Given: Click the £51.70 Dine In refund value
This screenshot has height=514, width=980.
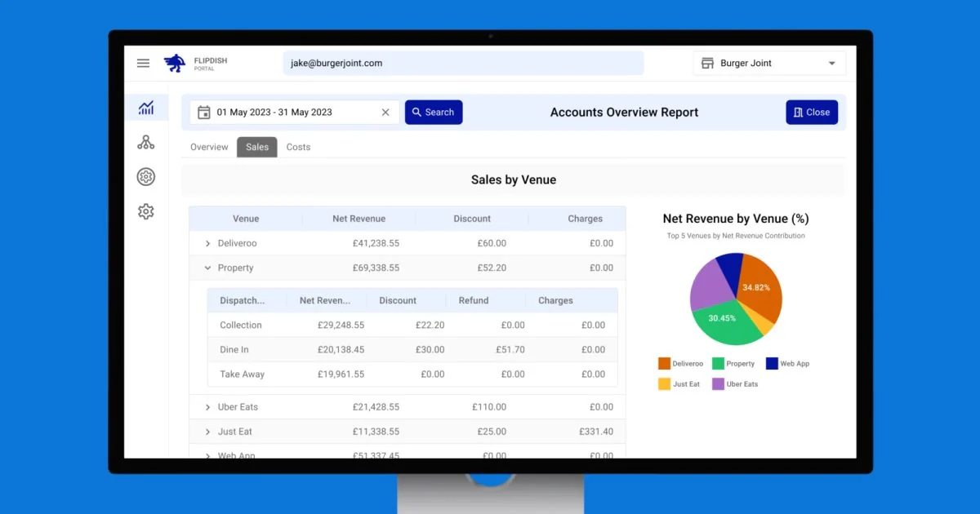Looking at the screenshot, I should [510, 350].
